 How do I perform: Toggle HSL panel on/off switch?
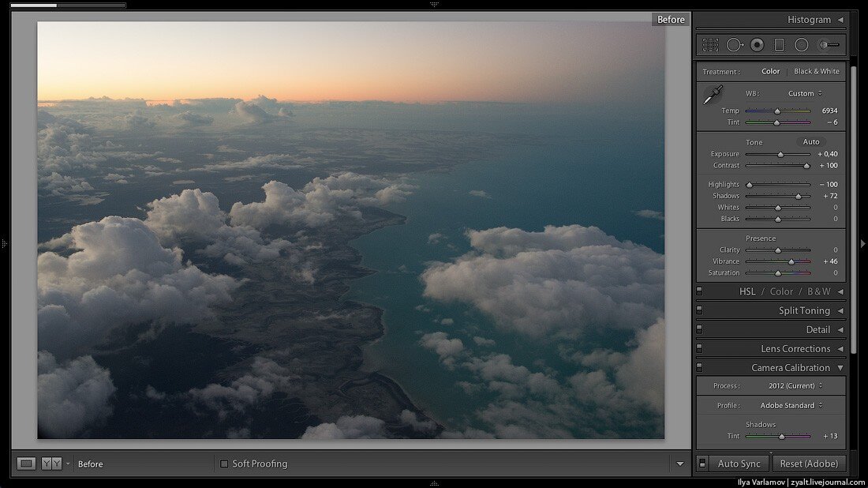(699, 291)
